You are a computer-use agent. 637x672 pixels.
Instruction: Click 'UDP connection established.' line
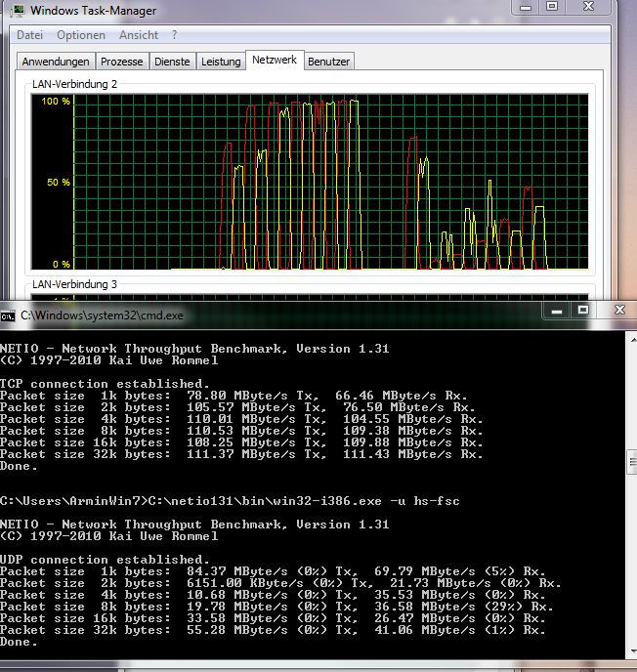pos(105,560)
